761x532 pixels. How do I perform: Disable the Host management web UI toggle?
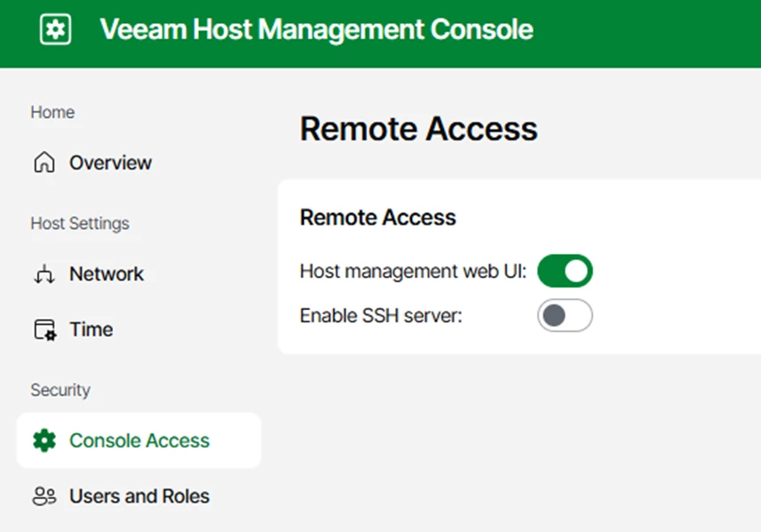(x=565, y=271)
